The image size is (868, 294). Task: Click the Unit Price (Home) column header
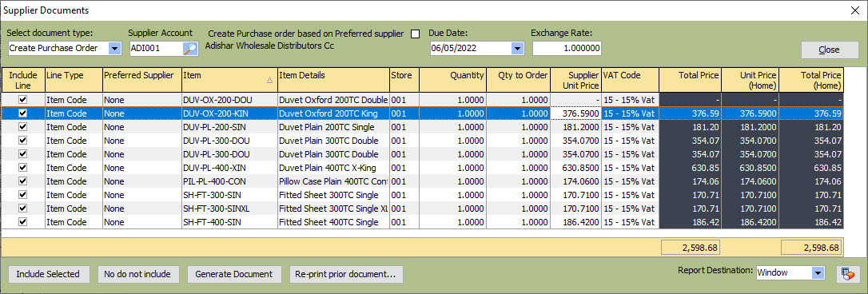coord(750,80)
